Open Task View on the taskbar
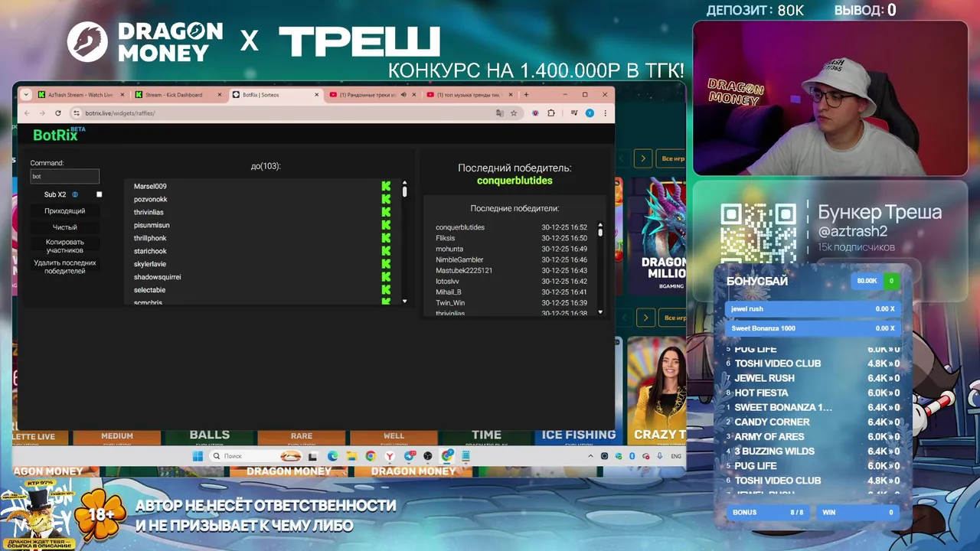This screenshot has height=551, width=980. (x=312, y=456)
